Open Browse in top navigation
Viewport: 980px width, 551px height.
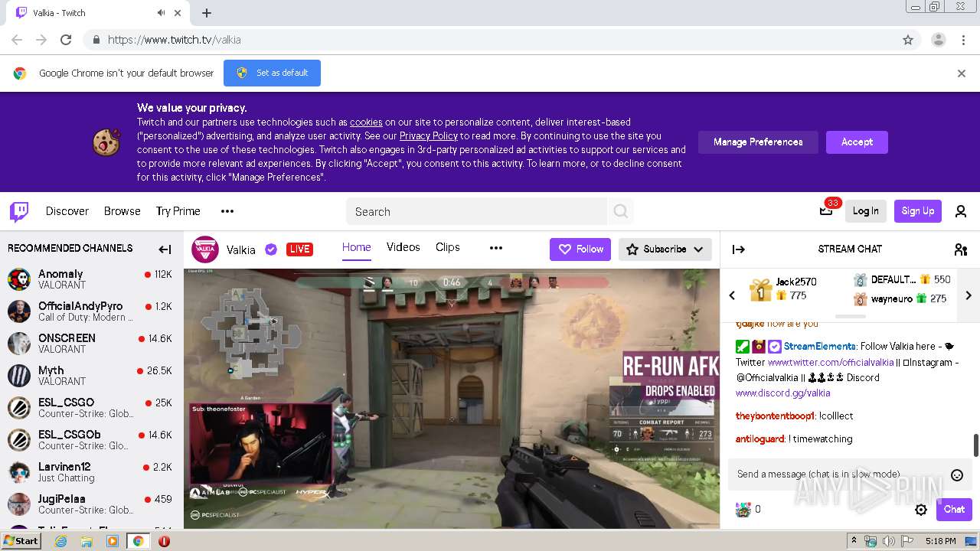(x=122, y=211)
